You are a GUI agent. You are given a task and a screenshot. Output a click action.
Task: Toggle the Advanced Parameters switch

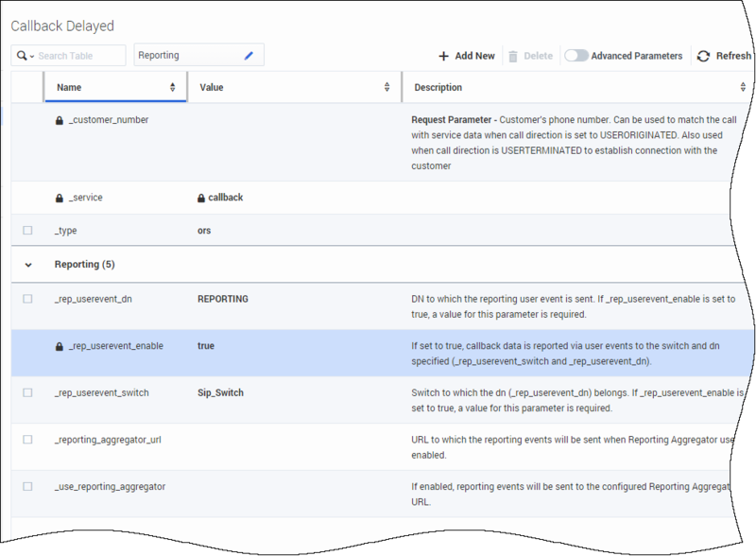(576, 56)
